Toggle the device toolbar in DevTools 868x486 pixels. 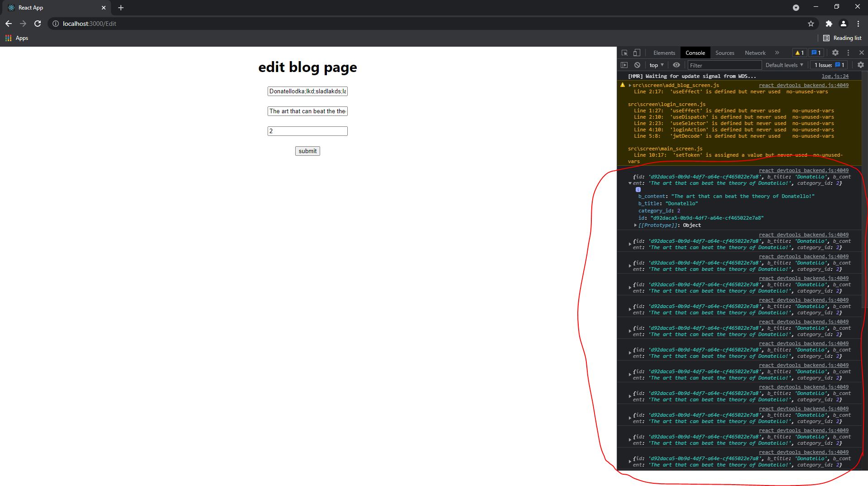[x=637, y=53]
